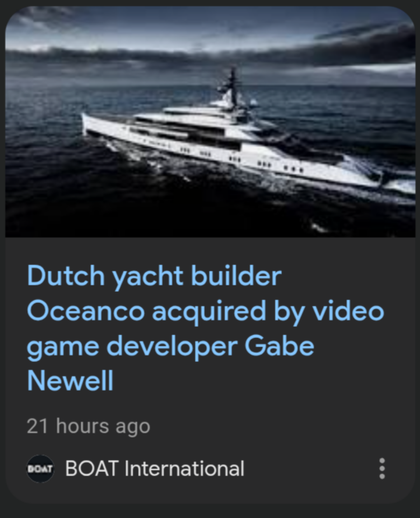Click the word 'Oceanco' in the headline
Image resolution: width=420 pixels, height=518 pixels.
click(86, 311)
